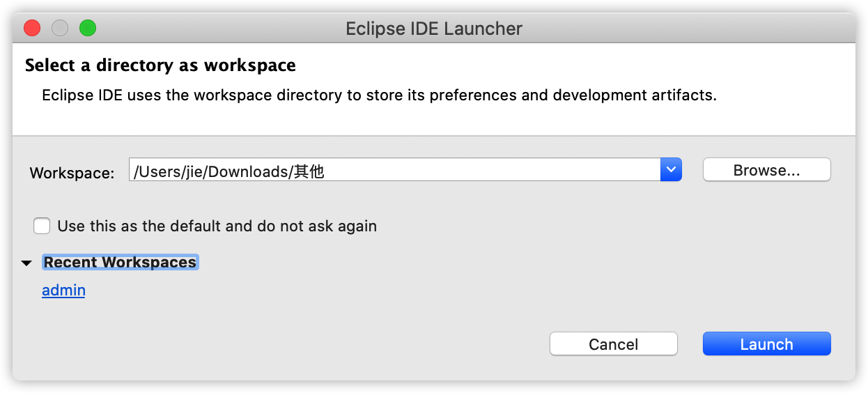Click the Launch button
Viewport: 868px width, 393px height.
click(x=766, y=344)
